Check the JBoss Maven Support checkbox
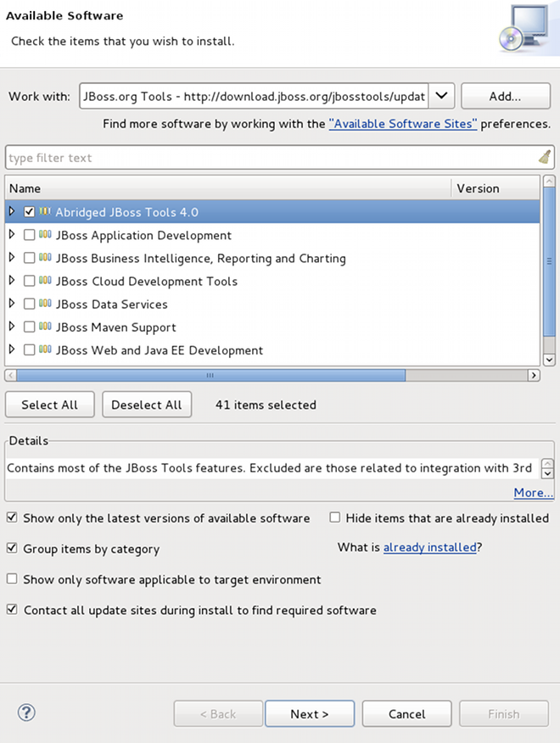560x743 pixels. [x=30, y=327]
